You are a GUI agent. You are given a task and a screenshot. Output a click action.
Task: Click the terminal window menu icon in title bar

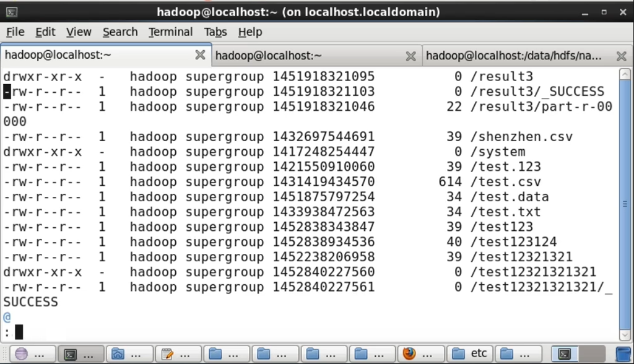[12, 12]
